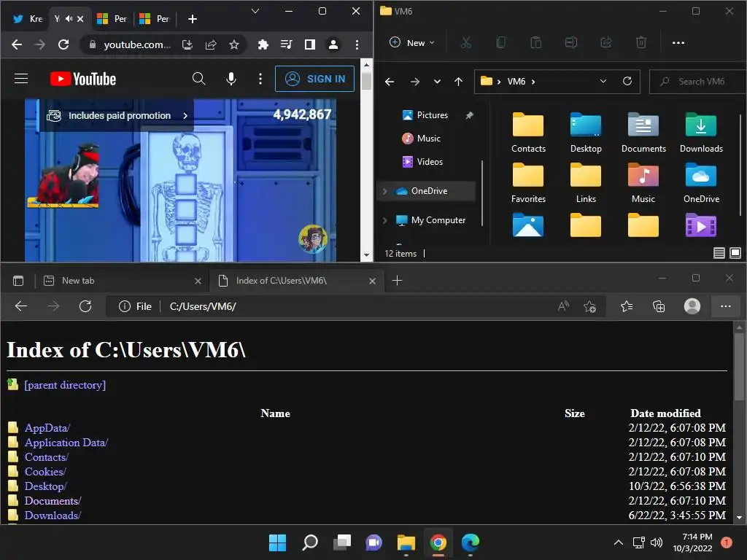Image resolution: width=747 pixels, height=560 pixels.
Task: Close the Index of C:\Users\VM6\ tab
Action: (373, 281)
